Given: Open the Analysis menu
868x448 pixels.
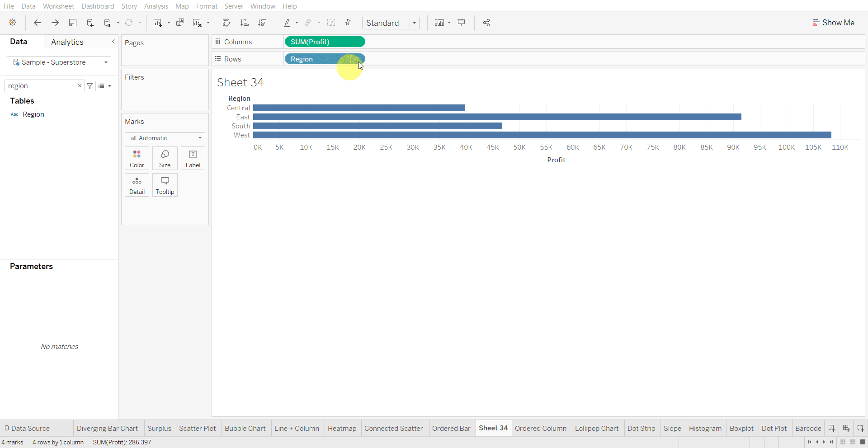Looking at the screenshot, I should click(x=156, y=6).
